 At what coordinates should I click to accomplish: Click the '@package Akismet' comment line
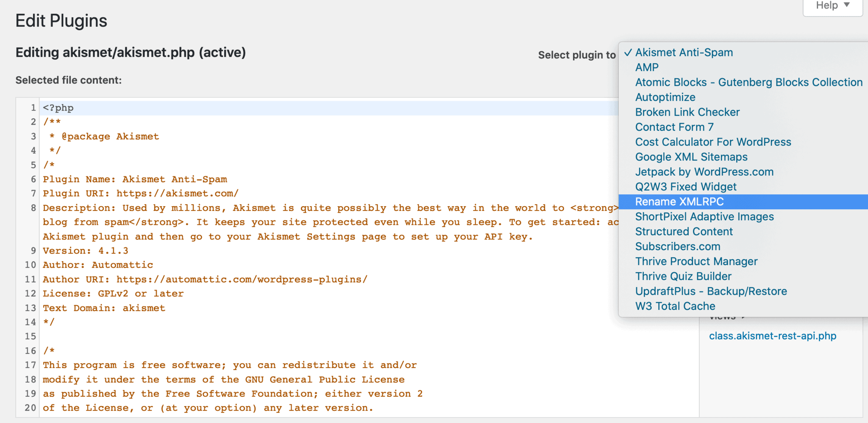click(104, 136)
